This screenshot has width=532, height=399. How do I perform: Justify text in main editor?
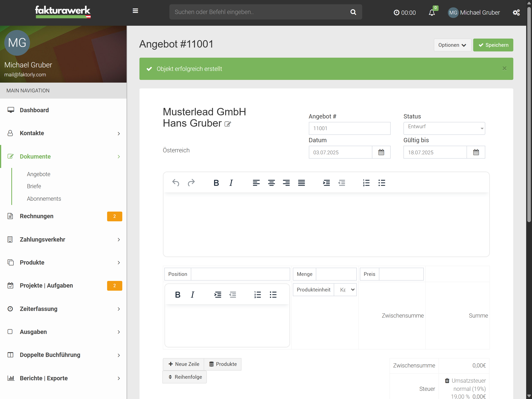301,183
